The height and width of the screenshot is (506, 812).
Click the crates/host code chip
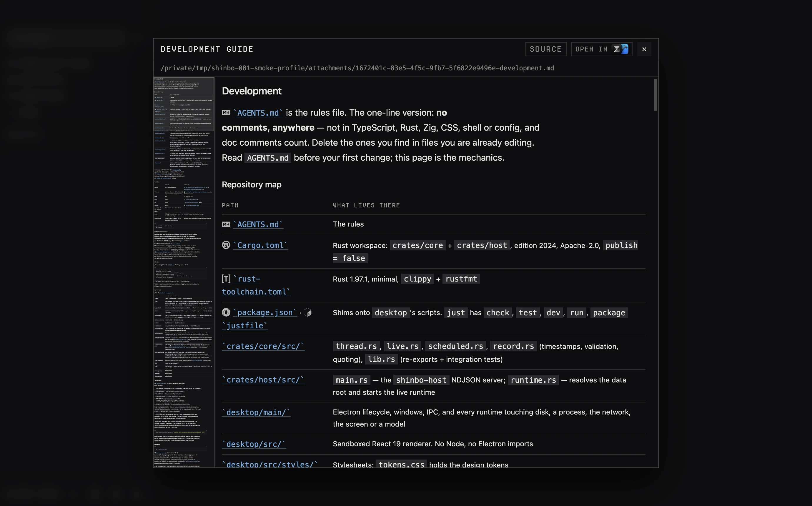coord(482,245)
